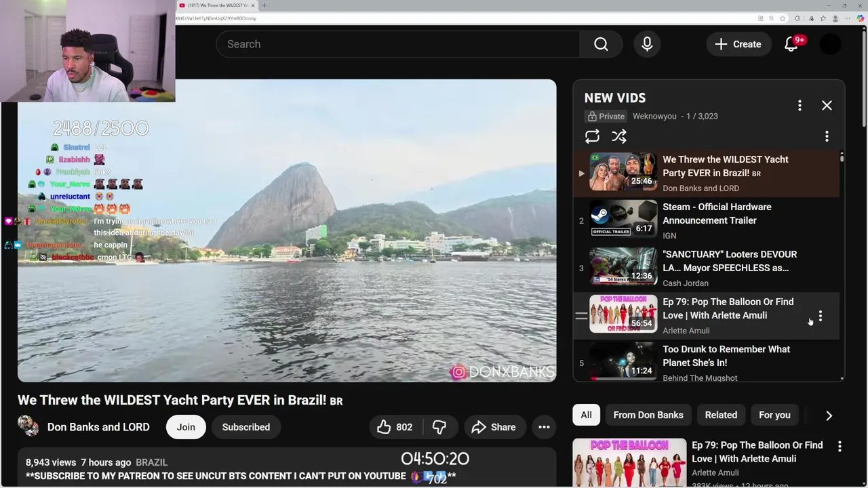Screen dimensions: 868x488
Task: Toggle shuffle playlist
Action: 619,136
